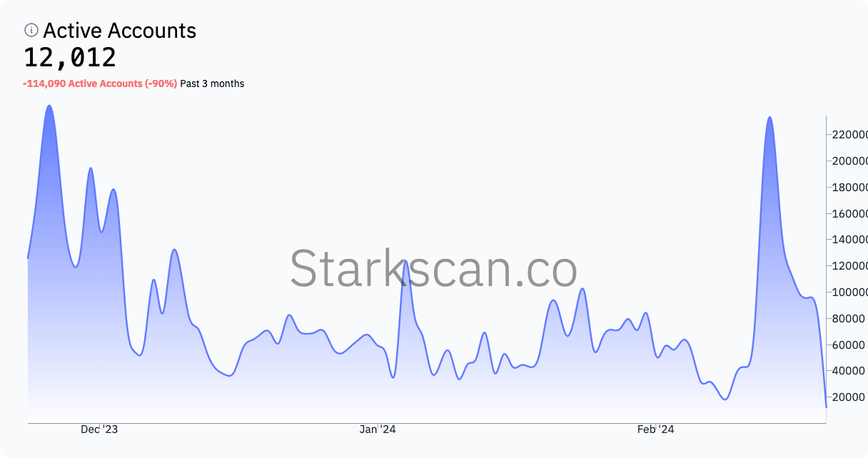
Task: Click the Feb '24 x-axis label
Action: click(x=656, y=429)
